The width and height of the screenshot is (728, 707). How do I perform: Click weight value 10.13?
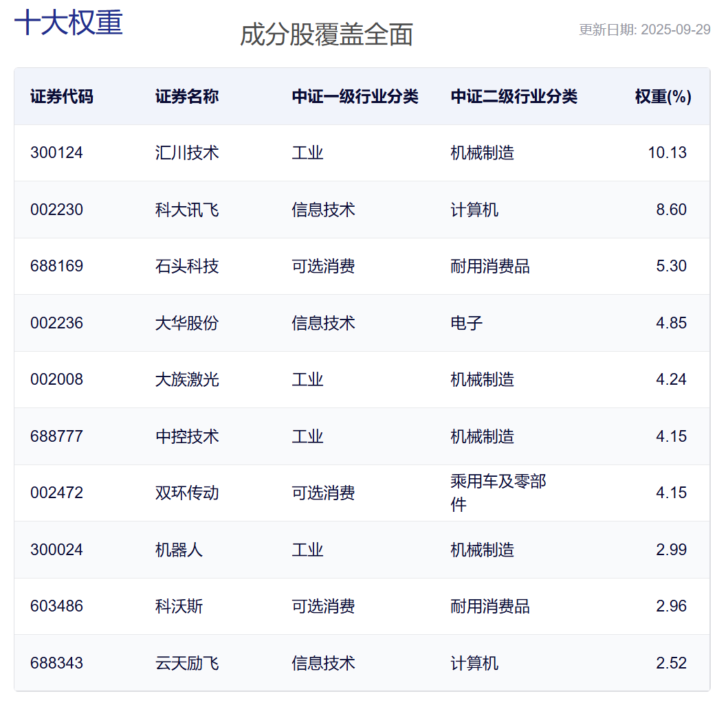click(x=668, y=153)
